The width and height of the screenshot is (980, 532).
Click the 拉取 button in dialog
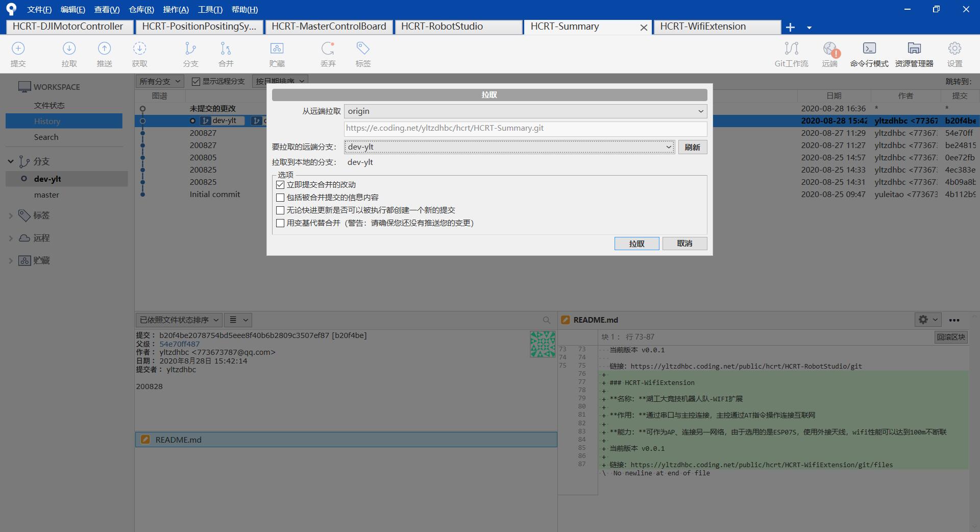pos(636,244)
